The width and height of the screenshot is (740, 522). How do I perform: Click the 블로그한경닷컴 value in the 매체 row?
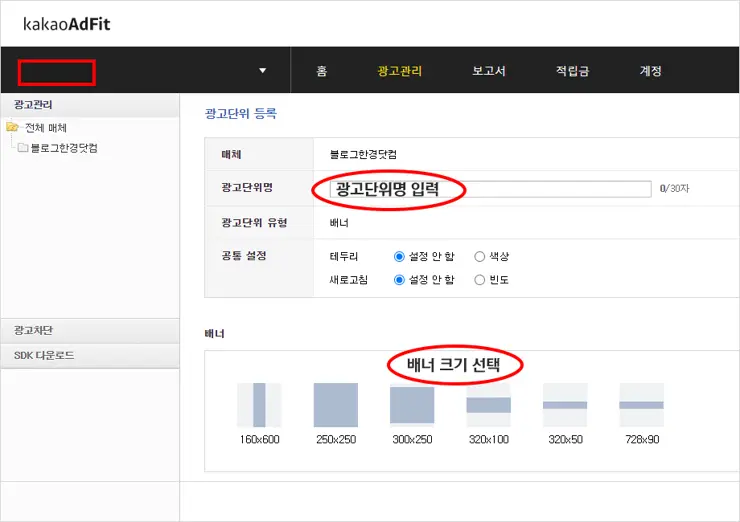363,154
